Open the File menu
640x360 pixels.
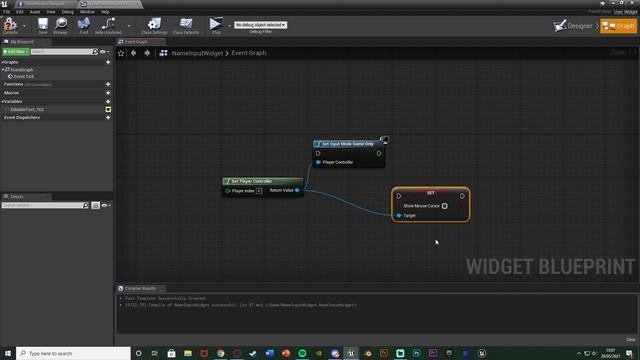(7, 12)
